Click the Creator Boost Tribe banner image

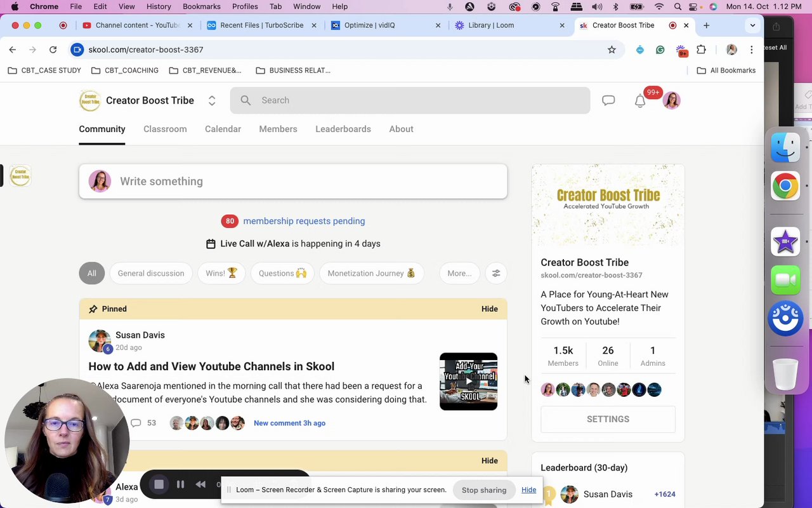608,205
